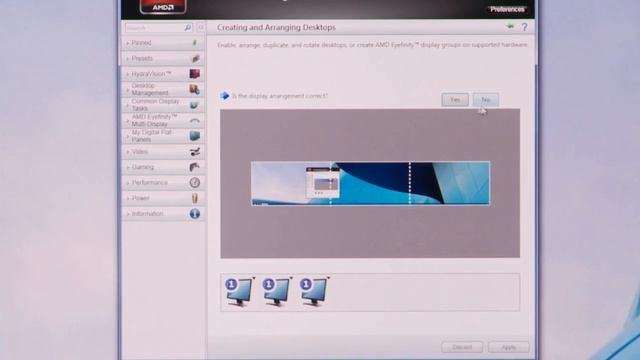640x360 pixels.
Task: Open AMD Eyefinity Multi-Display section
Action: pyautogui.click(x=163, y=120)
